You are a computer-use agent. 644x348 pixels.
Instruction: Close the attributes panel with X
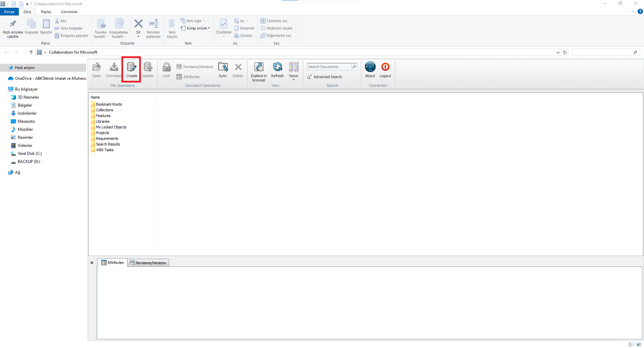[x=92, y=263]
